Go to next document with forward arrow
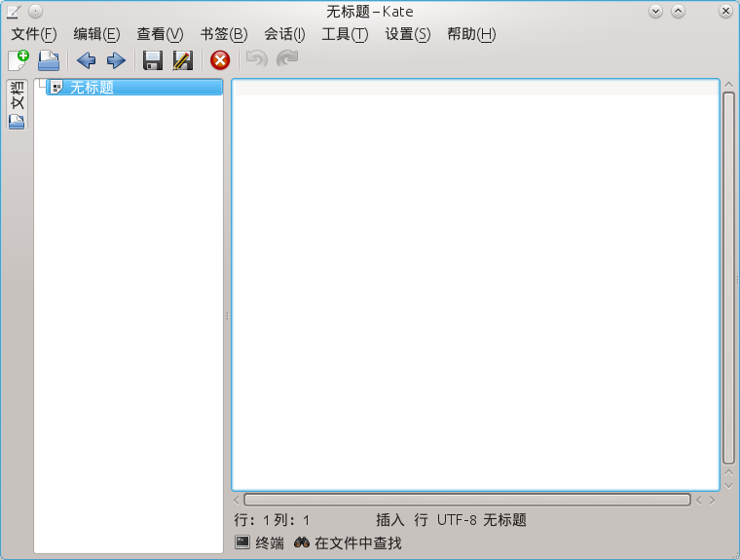This screenshot has height=560, width=740. [x=116, y=60]
